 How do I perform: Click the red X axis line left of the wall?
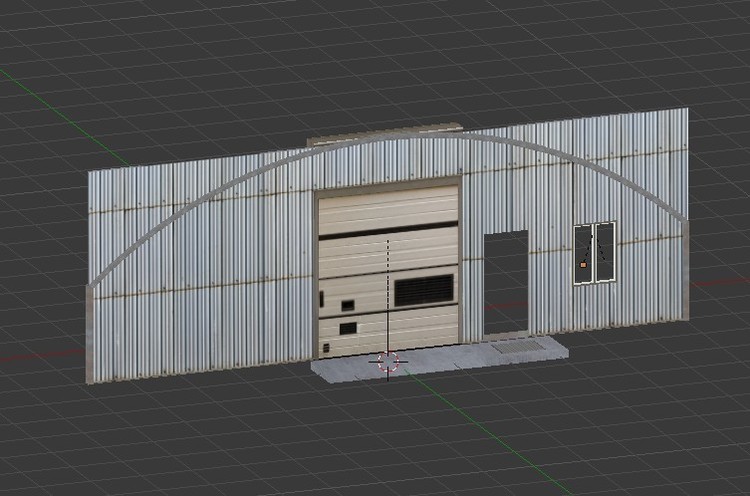(x=40, y=353)
